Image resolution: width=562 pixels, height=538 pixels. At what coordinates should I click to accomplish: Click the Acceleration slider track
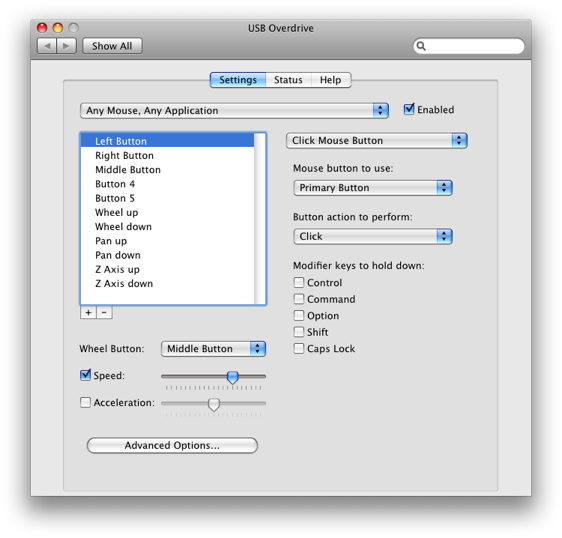(213, 403)
